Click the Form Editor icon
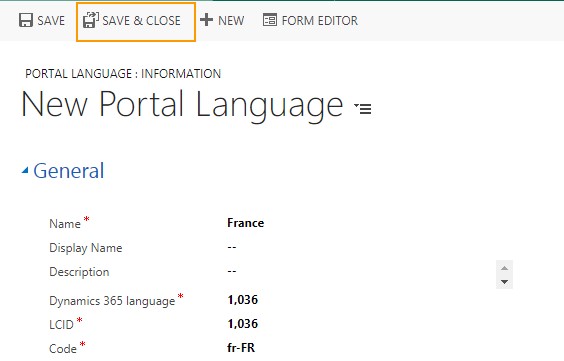This screenshot has width=564, height=361. point(270,20)
